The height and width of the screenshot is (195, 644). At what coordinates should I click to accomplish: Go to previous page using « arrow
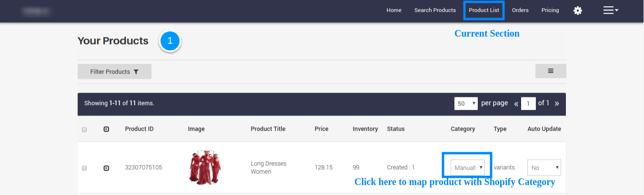[x=516, y=103]
